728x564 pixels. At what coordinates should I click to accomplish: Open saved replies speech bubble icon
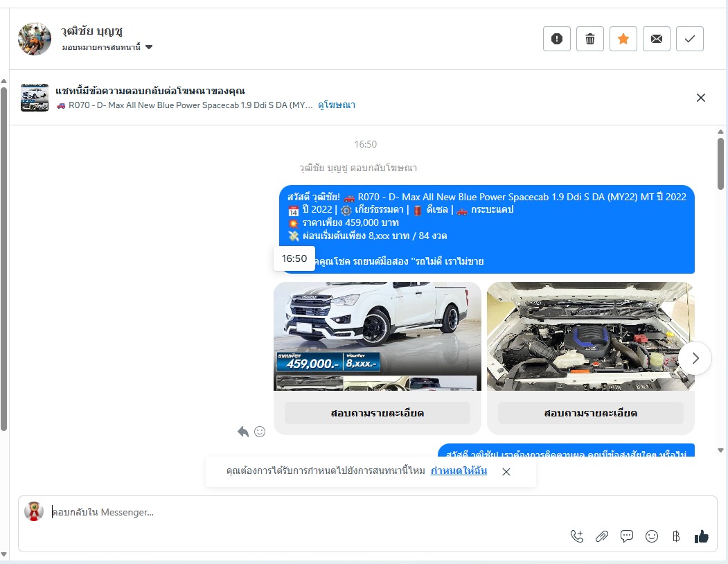(x=627, y=536)
